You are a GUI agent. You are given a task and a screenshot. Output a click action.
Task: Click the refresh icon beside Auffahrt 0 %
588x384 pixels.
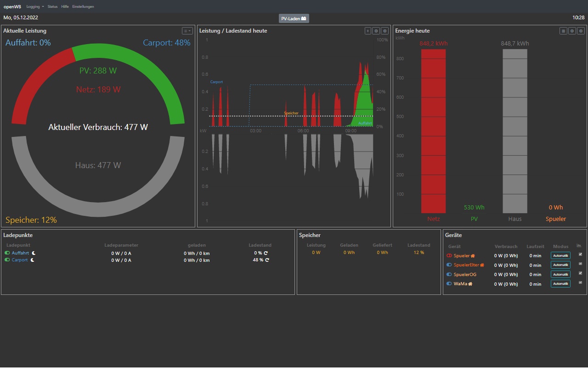coord(266,253)
